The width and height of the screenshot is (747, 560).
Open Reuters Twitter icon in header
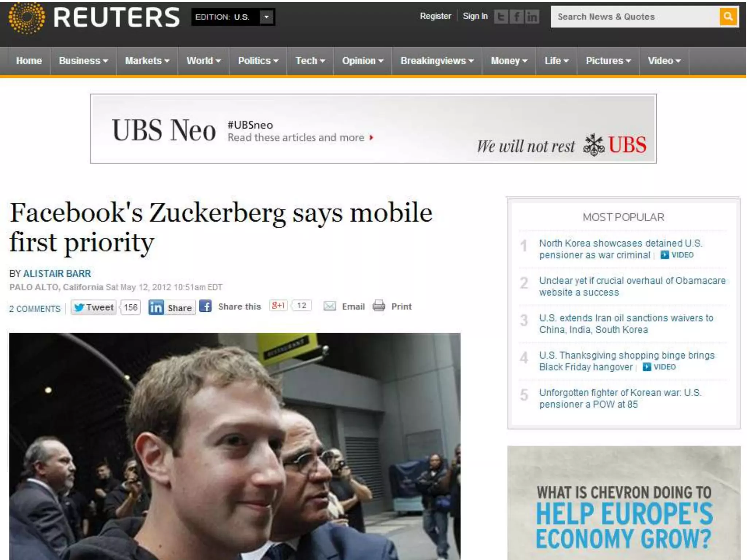click(501, 16)
